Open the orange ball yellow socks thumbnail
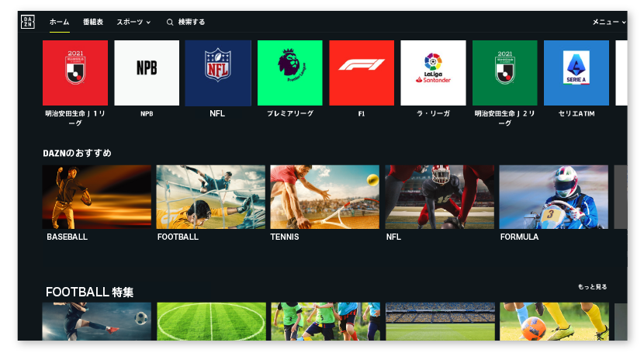The width and height of the screenshot is (644, 360). [x=554, y=321]
